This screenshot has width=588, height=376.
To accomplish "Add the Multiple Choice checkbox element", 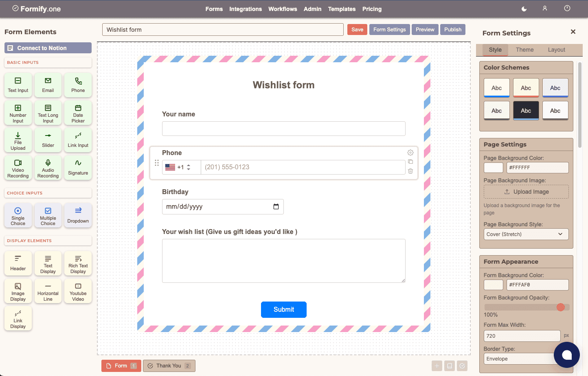I will (48, 215).
